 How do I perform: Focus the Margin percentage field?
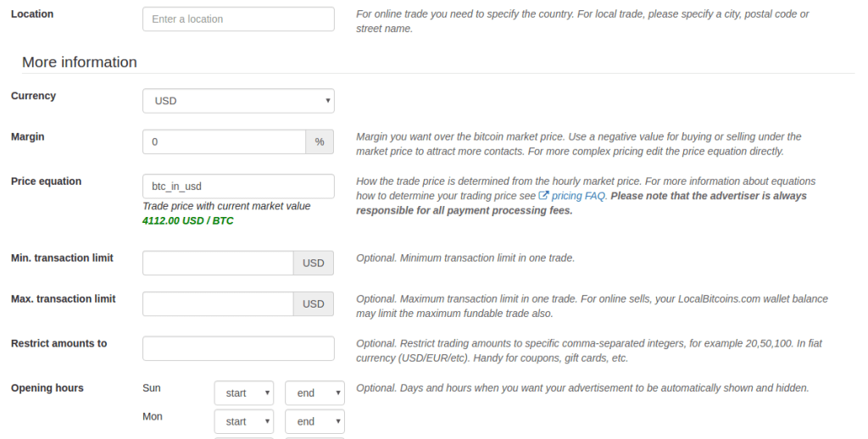point(224,142)
